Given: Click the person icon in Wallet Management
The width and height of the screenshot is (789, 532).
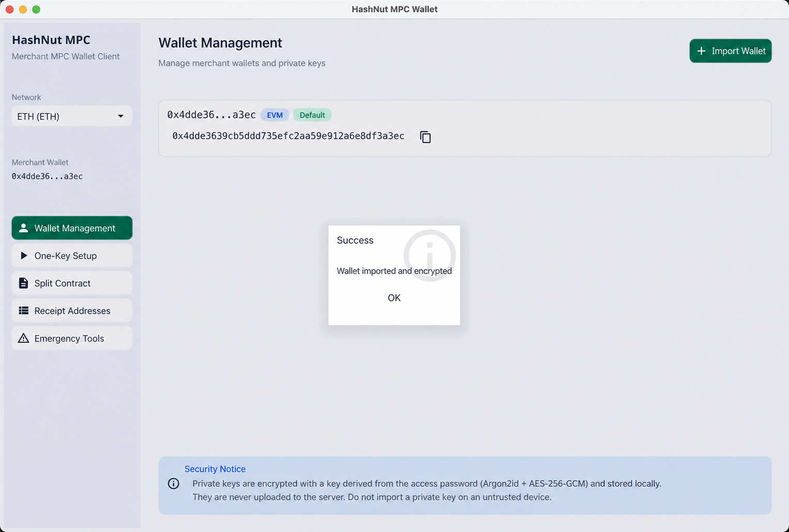Looking at the screenshot, I should pos(23,228).
